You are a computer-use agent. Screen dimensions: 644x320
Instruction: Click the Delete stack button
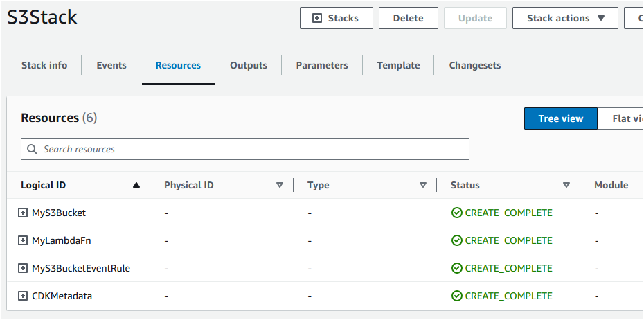pos(408,18)
